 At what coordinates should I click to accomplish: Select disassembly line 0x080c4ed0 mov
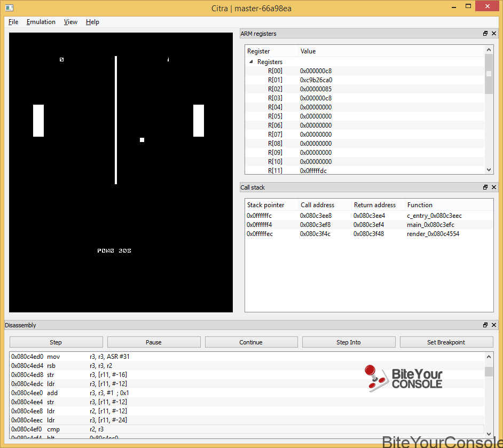(247, 357)
